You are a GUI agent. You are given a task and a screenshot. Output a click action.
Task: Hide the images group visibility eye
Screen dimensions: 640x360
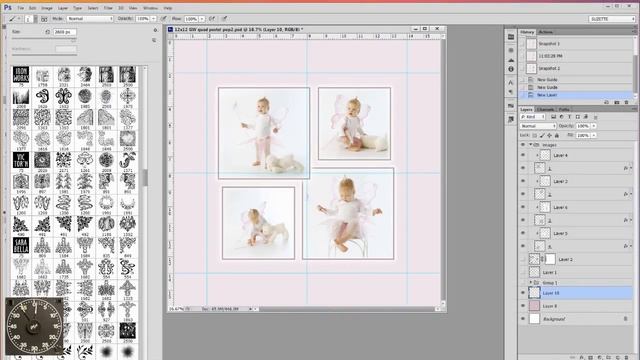(x=523, y=145)
